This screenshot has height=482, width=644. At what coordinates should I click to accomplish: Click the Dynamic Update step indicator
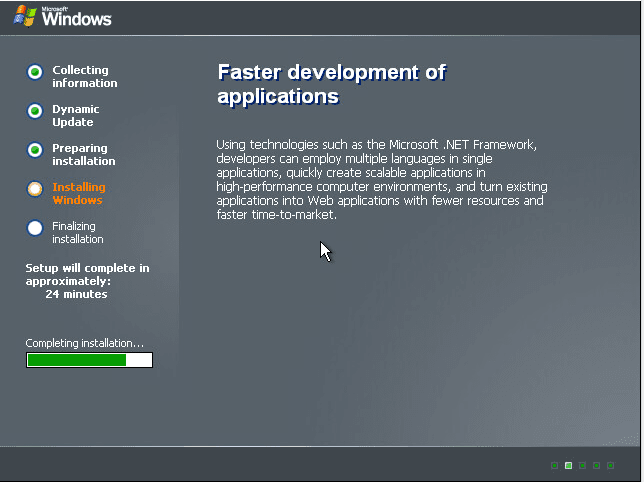coord(35,111)
